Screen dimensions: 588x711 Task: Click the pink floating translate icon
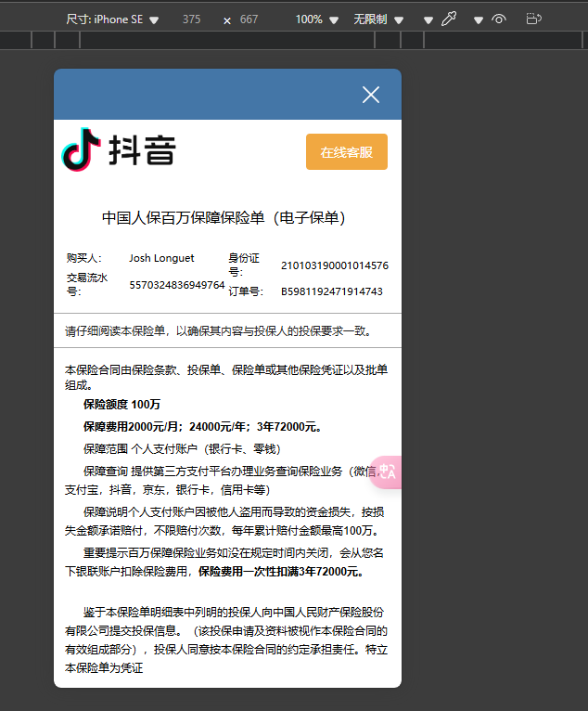tap(387, 472)
